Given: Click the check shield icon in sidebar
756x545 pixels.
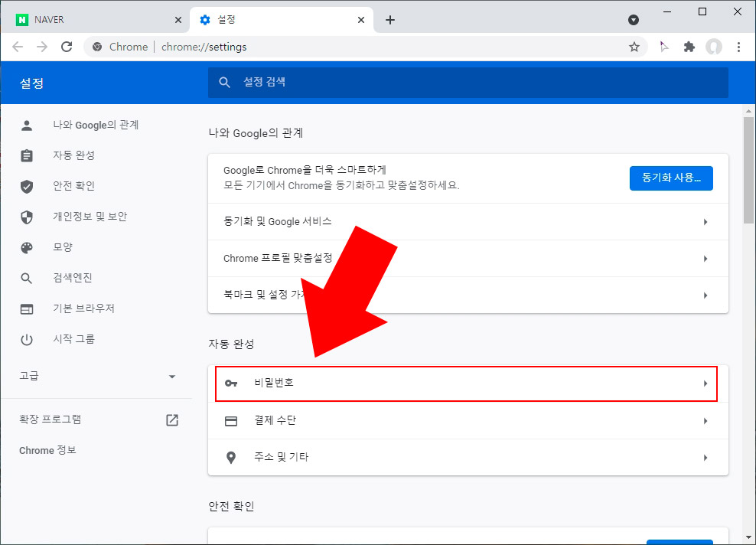Looking at the screenshot, I should (x=27, y=187).
